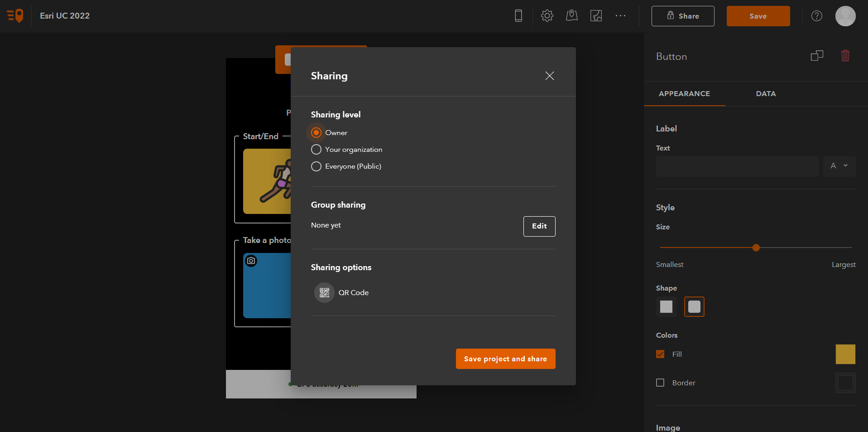Click the Start/End group label

[x=261, y=136]
